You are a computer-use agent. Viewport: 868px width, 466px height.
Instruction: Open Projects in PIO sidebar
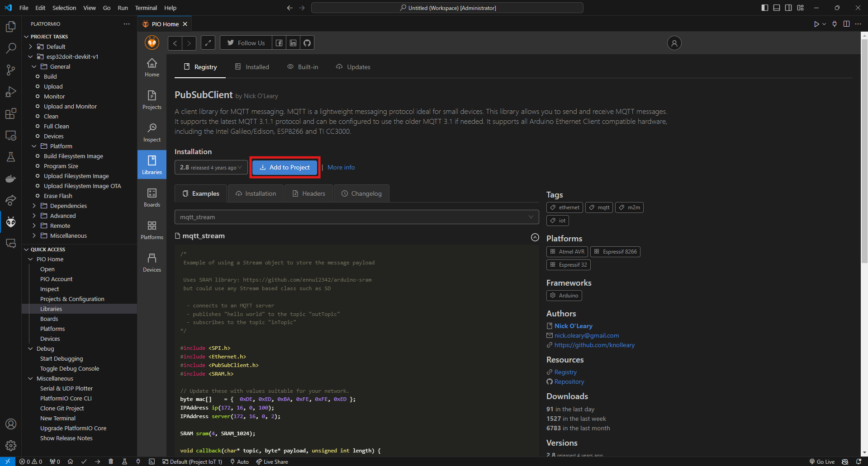click(152, 100)
